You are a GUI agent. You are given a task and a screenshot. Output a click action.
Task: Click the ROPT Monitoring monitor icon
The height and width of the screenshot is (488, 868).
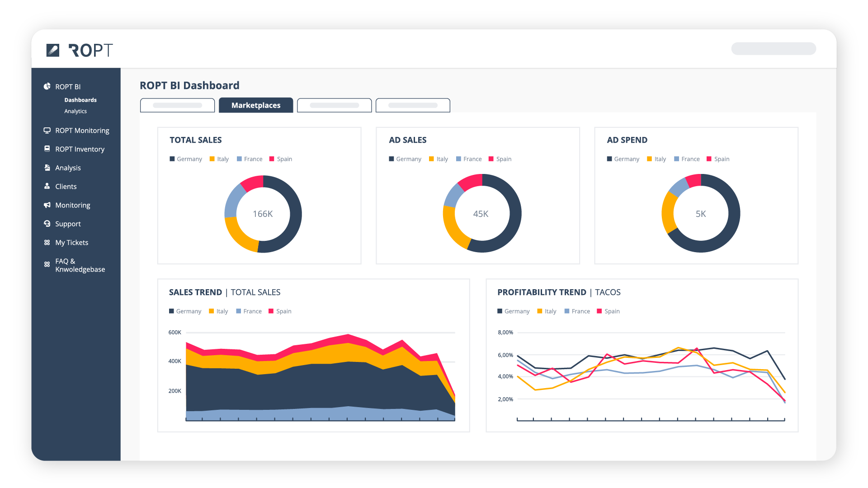[x=47, y=131]
